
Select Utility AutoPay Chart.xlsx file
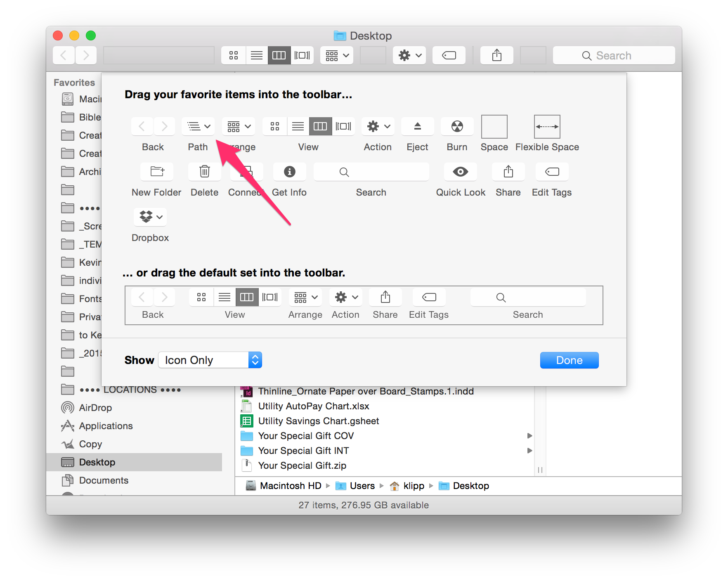(314, 406)
